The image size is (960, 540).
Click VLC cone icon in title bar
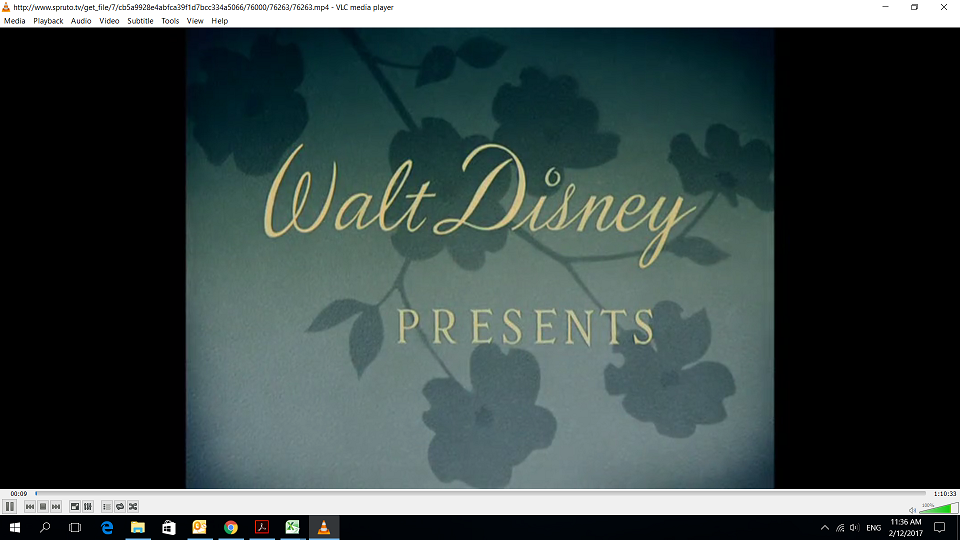point(6,7)
